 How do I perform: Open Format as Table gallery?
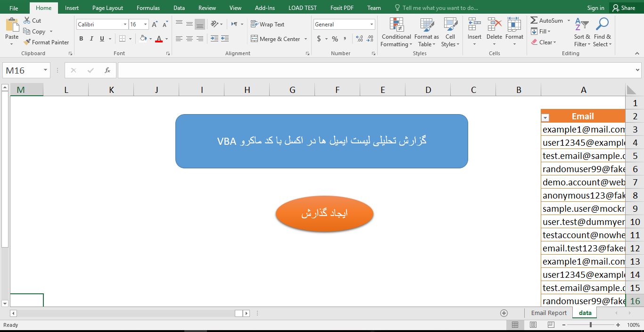click(x=427, y=32)
